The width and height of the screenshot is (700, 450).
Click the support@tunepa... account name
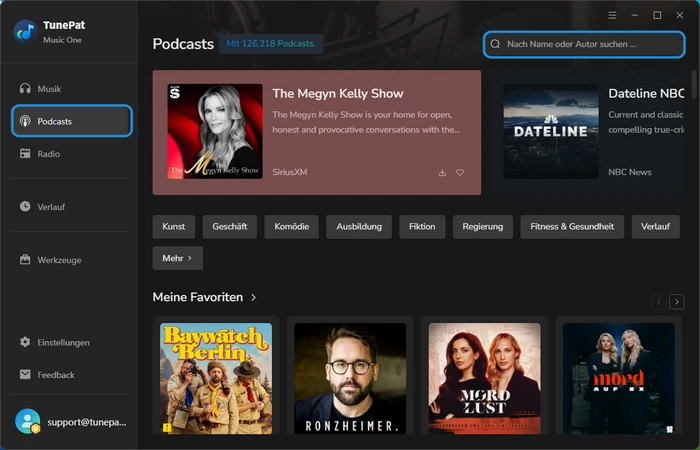[87, 422]
